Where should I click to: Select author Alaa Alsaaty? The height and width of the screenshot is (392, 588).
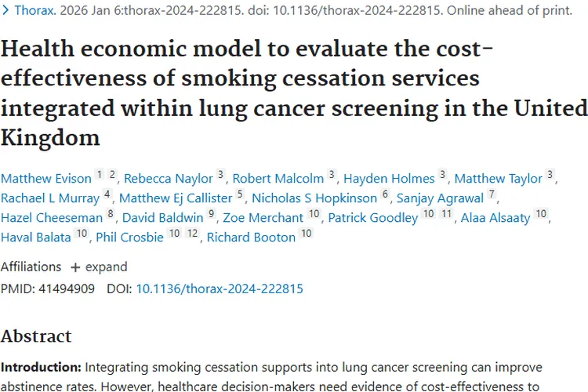pyautogui.click(x=496, y=217)
